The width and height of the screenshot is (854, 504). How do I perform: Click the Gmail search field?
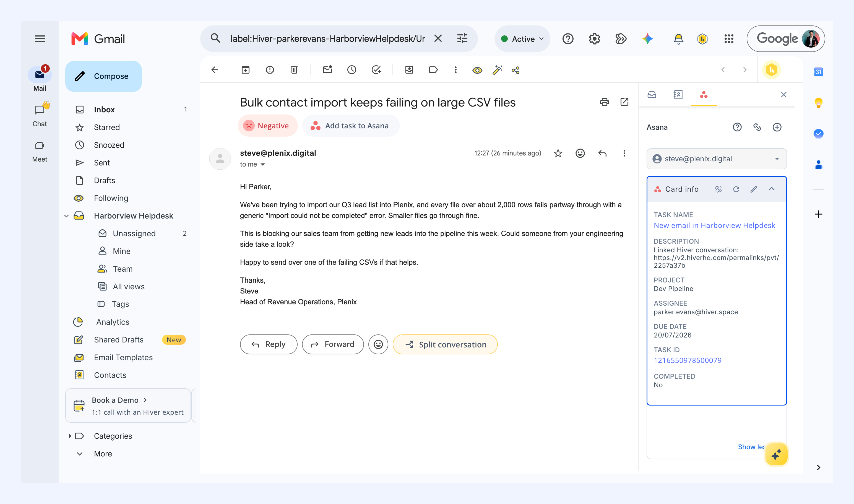tap(327, 39)
